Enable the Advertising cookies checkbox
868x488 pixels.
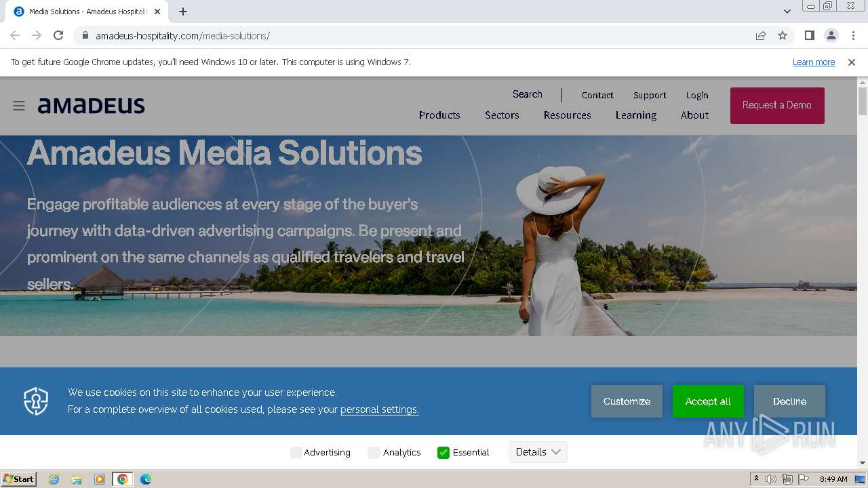click(x=296, y=453)
